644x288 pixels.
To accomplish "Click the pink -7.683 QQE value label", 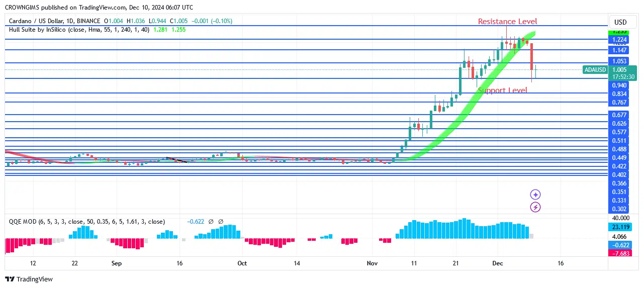I will [620, 253].
